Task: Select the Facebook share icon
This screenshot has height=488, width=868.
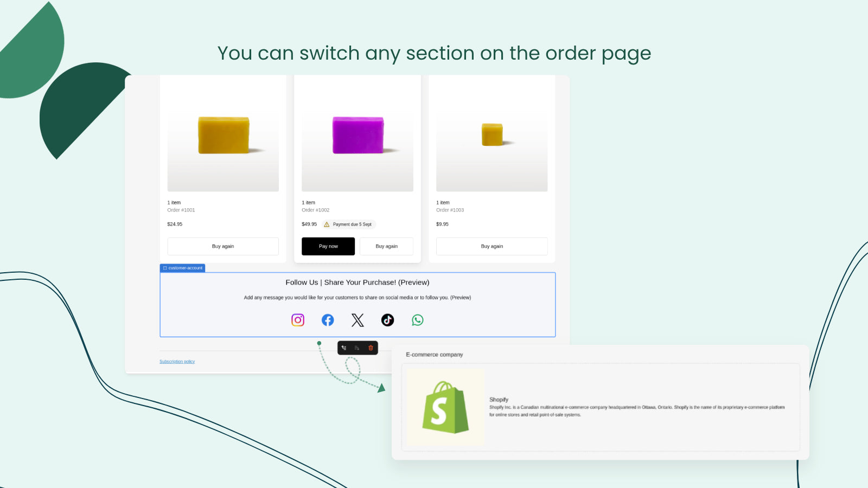Action: 328,320
